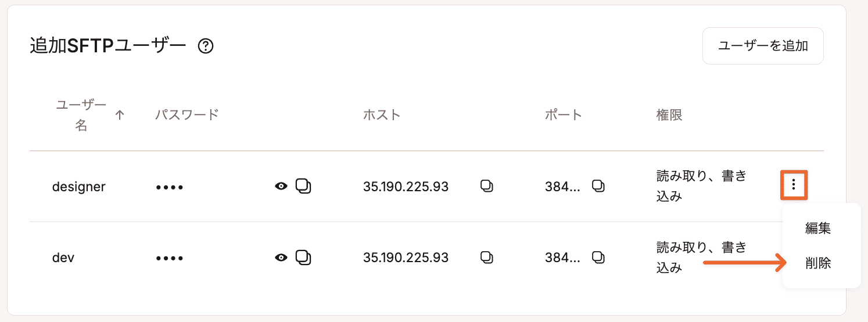Choose 削除 in the context menu

coord(818,263)
